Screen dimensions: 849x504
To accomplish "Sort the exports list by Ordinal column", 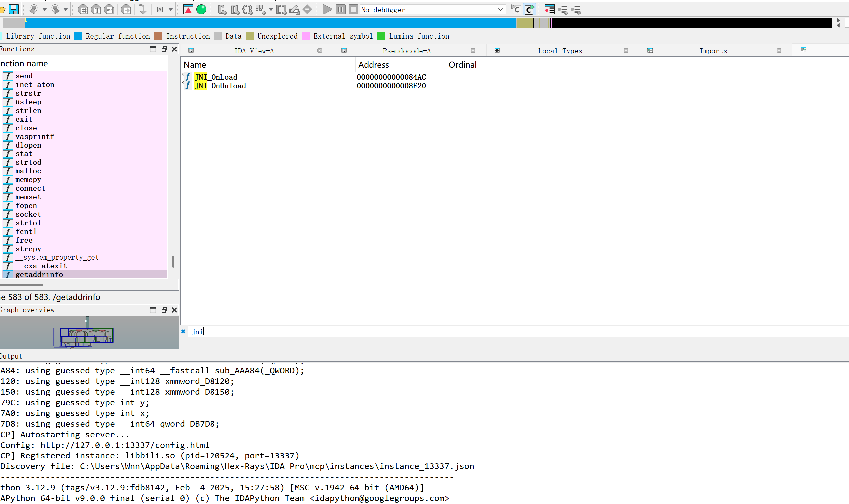I will [x=462, y=65].
